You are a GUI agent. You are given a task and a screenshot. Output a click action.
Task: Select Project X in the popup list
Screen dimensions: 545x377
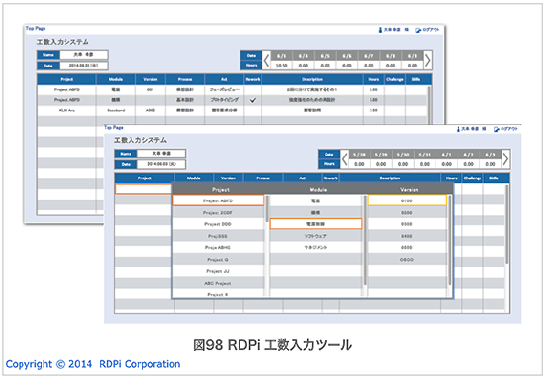pos(218,294)
